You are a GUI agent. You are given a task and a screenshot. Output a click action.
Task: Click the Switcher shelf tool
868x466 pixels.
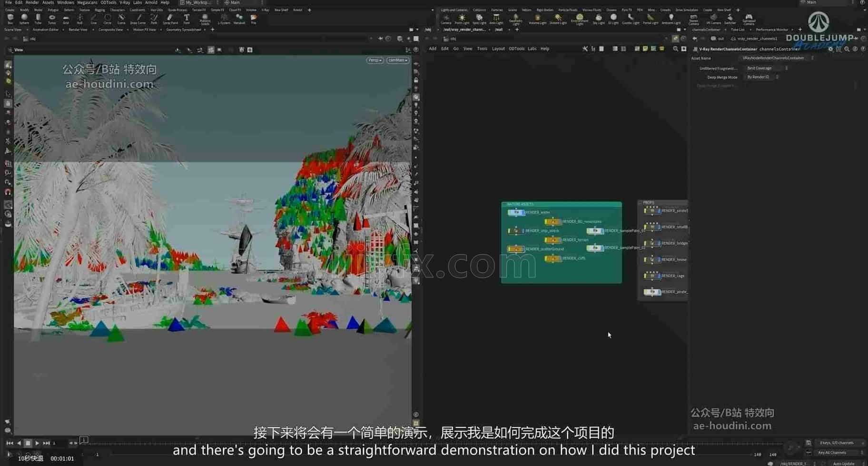pos(730,19)
